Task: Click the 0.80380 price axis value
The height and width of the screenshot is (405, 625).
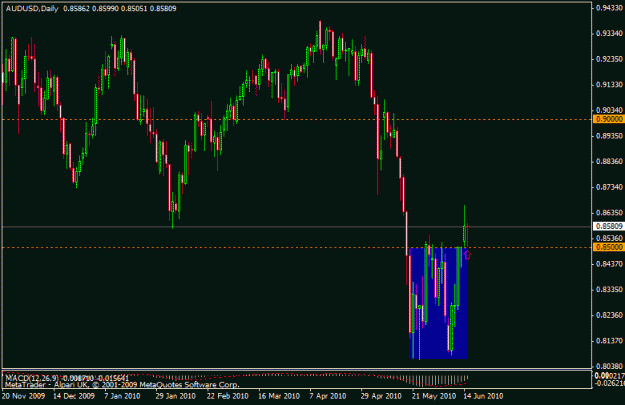Action: pos(609,366)
